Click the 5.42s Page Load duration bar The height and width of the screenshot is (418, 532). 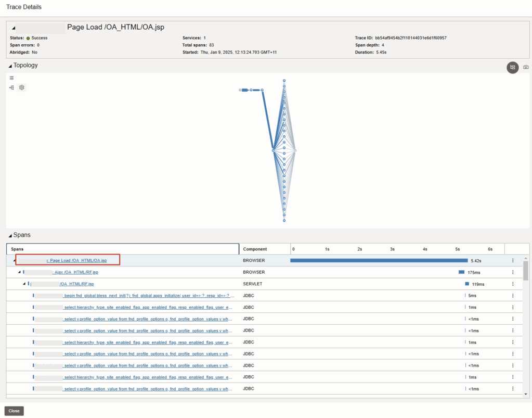tap(379, 260)
